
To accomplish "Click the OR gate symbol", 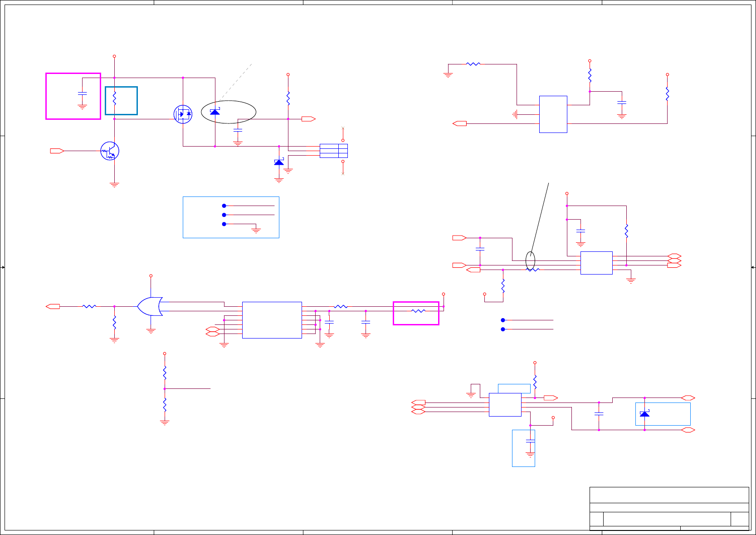I will pos(150,307).
